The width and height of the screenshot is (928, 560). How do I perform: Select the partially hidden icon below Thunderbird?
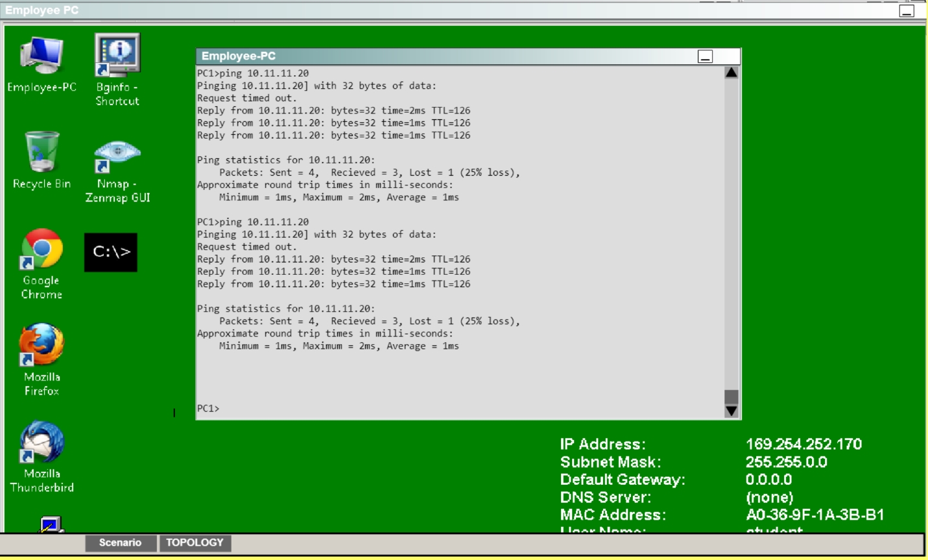click(x=50, y=524)
